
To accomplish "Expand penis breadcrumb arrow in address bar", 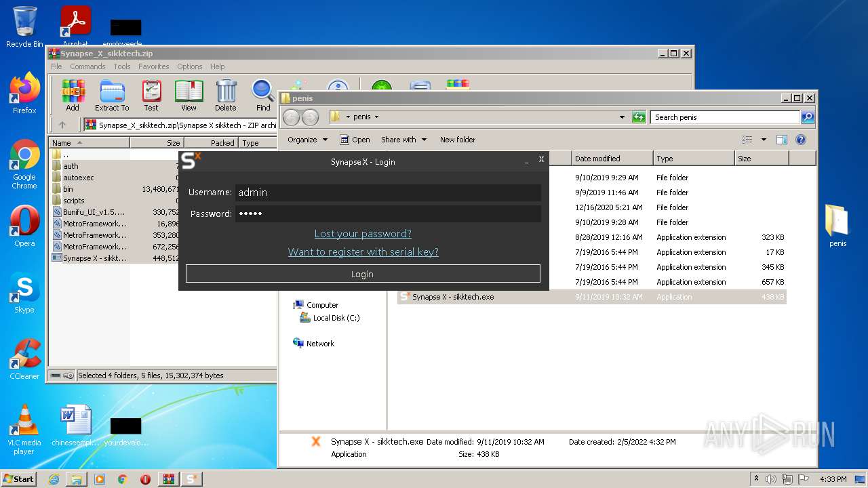I will tap(376, 117).
